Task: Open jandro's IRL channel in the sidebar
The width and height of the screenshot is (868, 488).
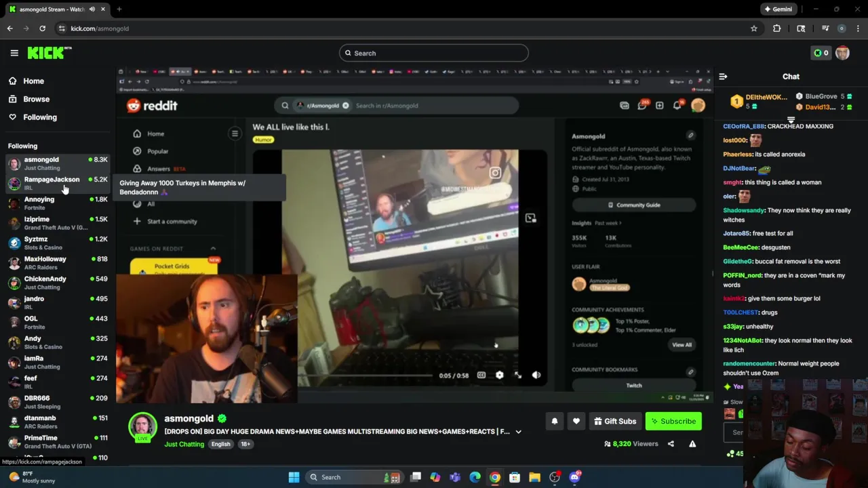Action: [x=58, y=302]
